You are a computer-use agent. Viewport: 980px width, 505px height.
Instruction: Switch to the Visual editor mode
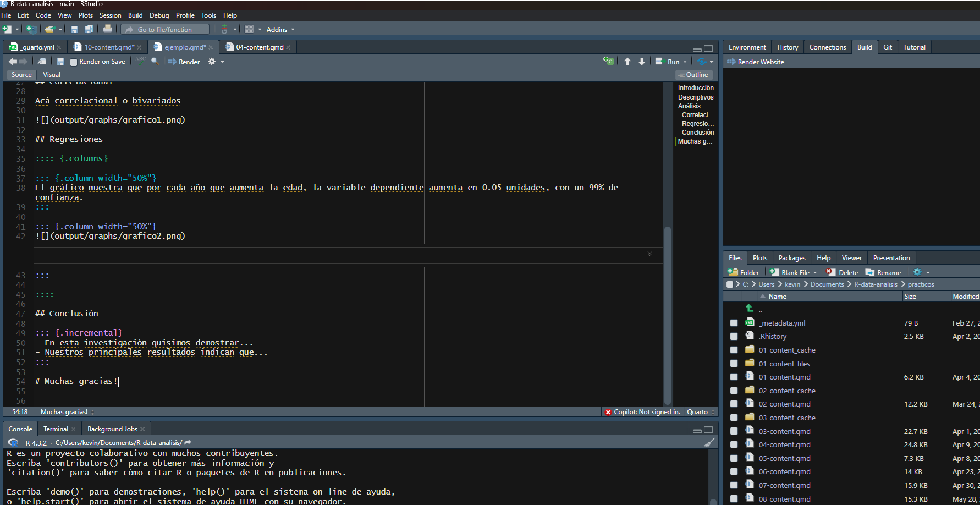pyautogui.click(x=52, y=75)
